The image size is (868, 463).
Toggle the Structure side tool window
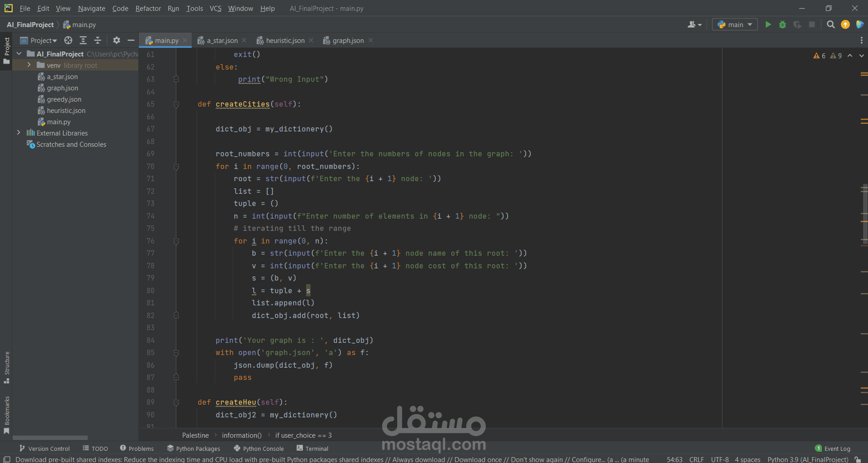point(6,368)
